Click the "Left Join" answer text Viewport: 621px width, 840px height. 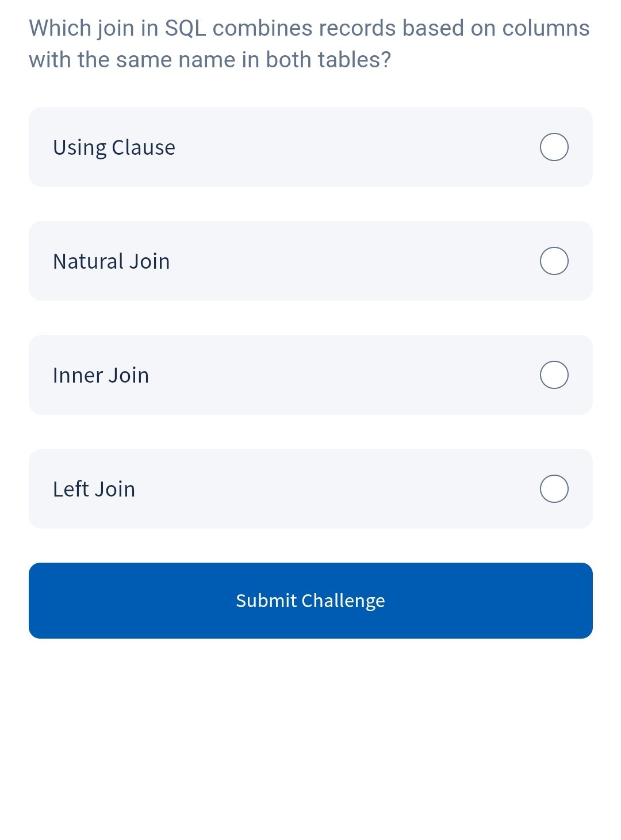[x=94, y=489]
